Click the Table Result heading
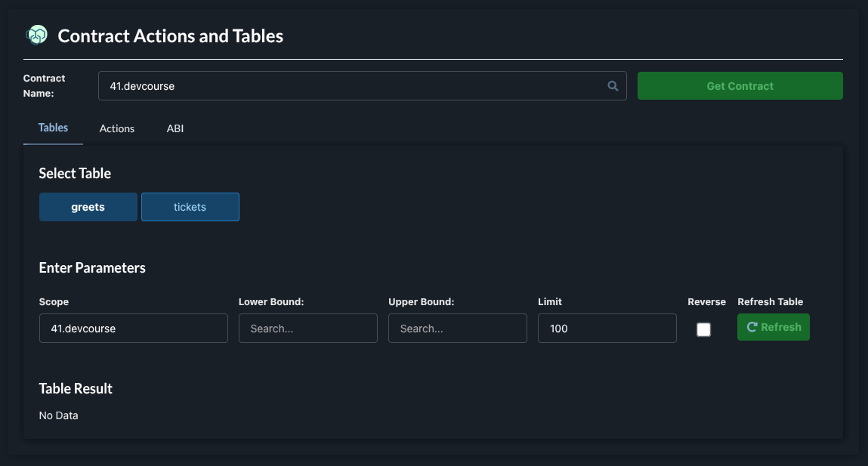868x466 pixels. pos(76,389)
